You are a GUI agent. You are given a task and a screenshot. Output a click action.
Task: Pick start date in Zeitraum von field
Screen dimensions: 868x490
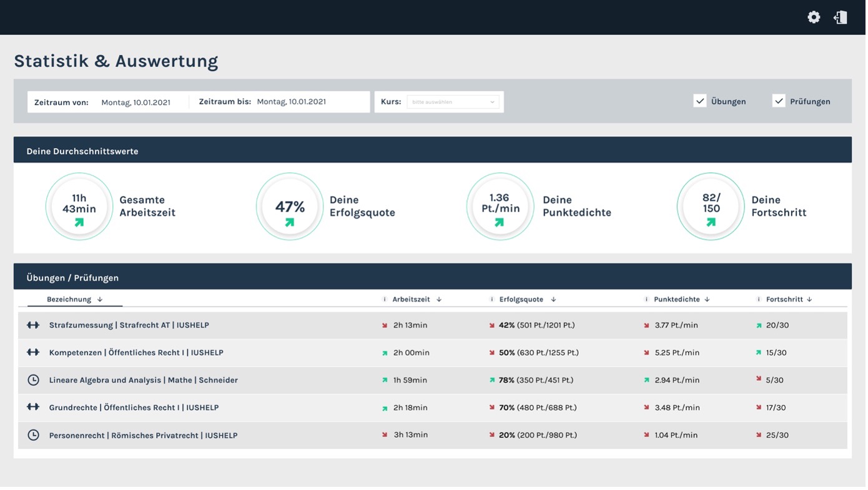(136, 102)
